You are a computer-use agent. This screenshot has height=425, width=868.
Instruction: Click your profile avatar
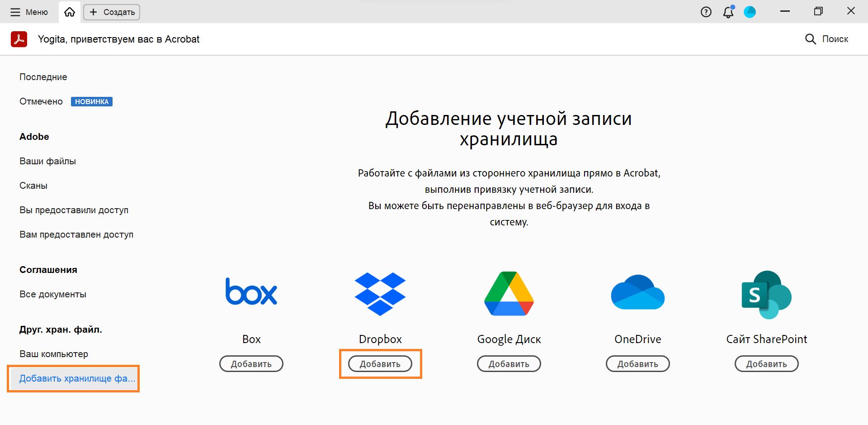(750, 12)
